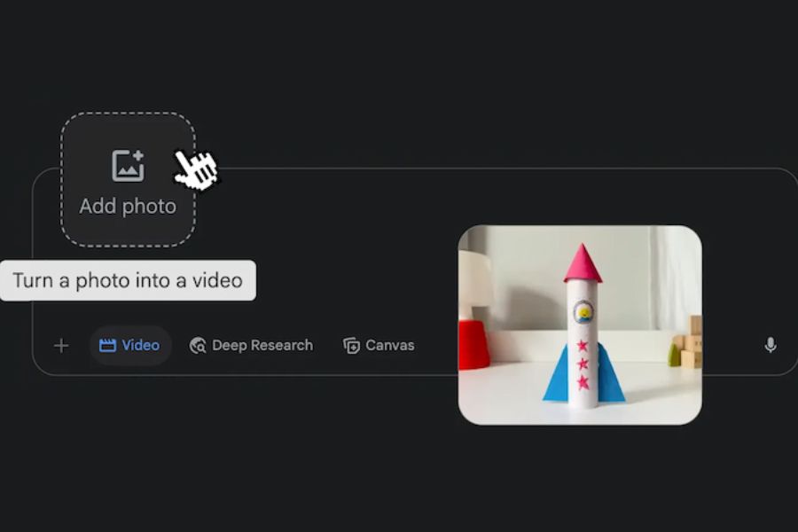
Task: Click the round badge sticker on rocket
Action: coord(583,311)
